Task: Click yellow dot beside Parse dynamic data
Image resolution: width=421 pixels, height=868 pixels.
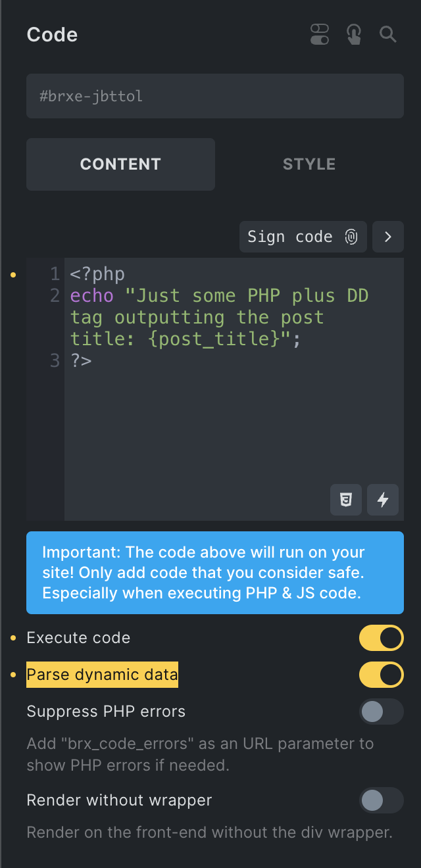Action: 13,675
